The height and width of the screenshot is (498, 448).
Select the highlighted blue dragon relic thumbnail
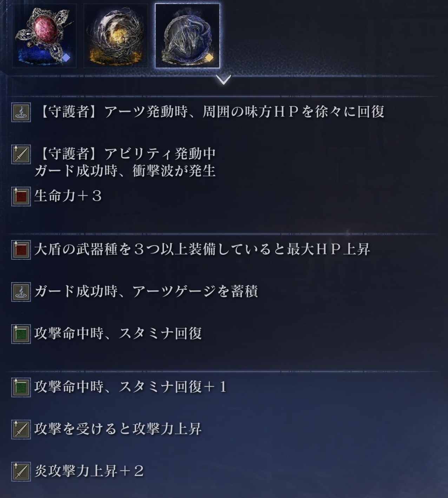(x=187, y=36)
